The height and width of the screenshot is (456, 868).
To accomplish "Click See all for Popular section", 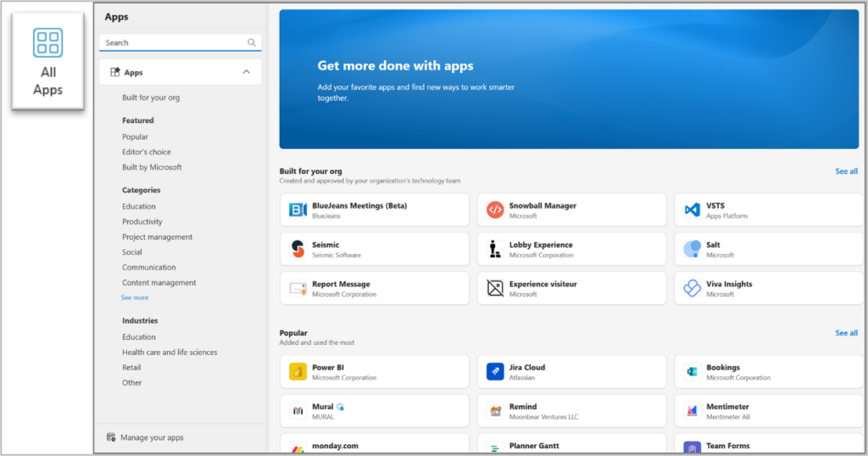I will pos(847,333).
